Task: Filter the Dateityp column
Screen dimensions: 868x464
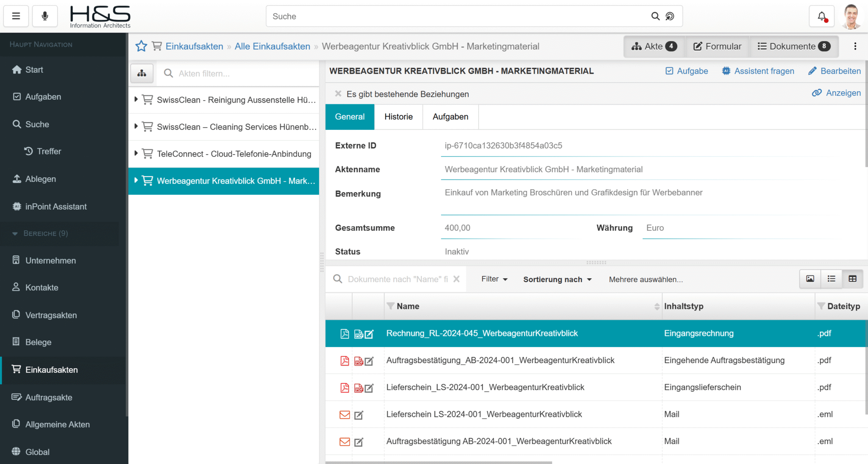Action: (x=821, y=306)
